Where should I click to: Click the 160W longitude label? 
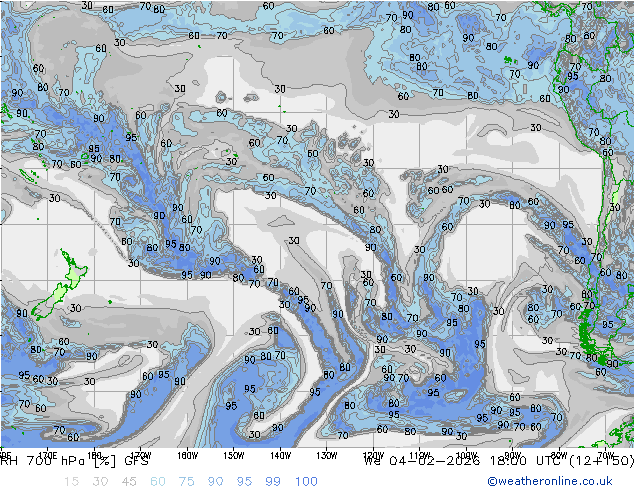click(187, 456)
